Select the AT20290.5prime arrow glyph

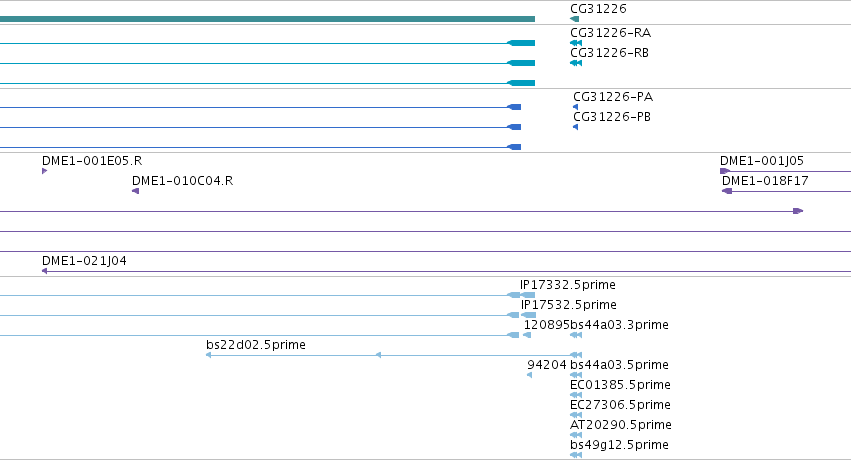(x=576, y=436)
